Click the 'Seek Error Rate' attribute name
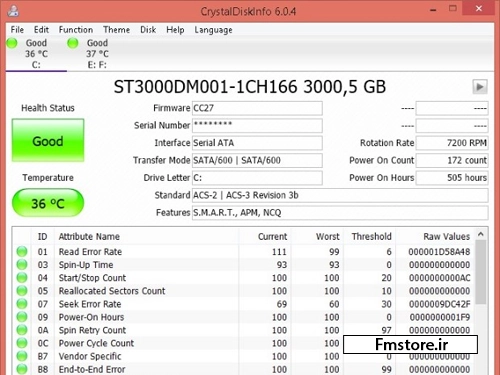The width and height of the screenshot is (500, 375). tap(90, 304)
